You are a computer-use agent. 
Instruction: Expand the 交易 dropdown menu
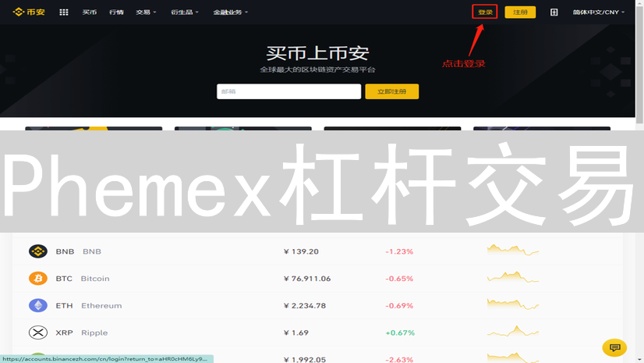coord(146,12)
